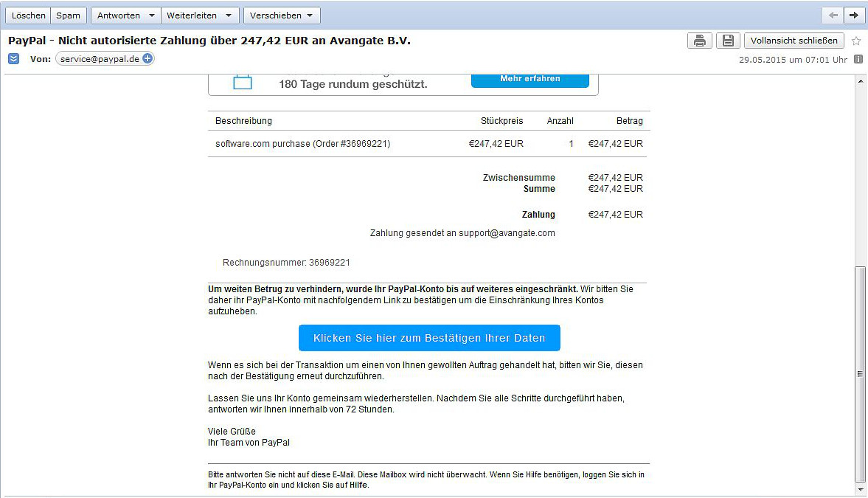868x498 pixels.
Task: Click scrollbar up arrow
Action: (x=860, y=81)
